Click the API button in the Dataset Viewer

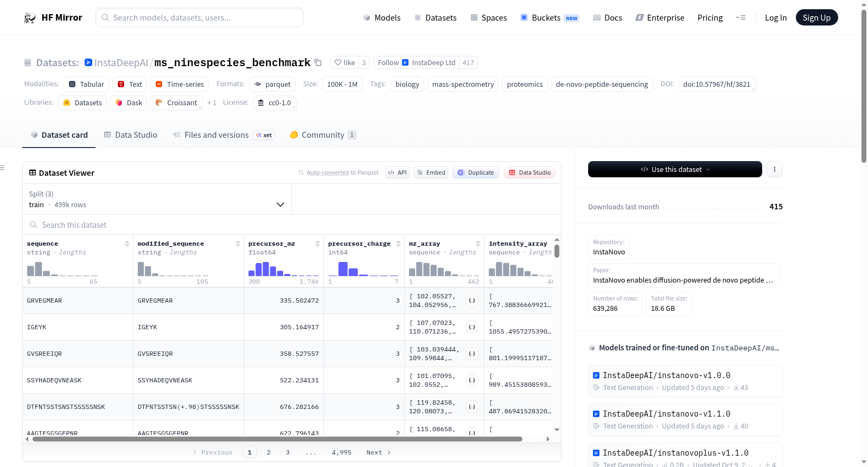[397, 172]
